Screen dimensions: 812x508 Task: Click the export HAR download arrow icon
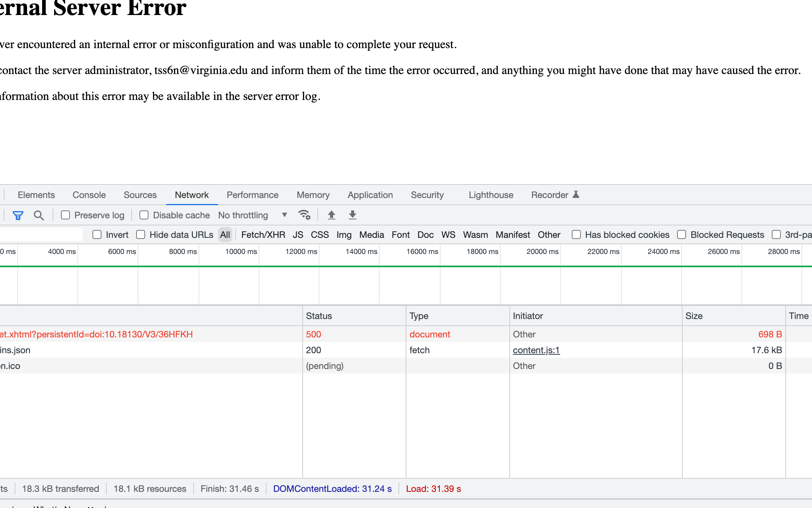point(352,215)
